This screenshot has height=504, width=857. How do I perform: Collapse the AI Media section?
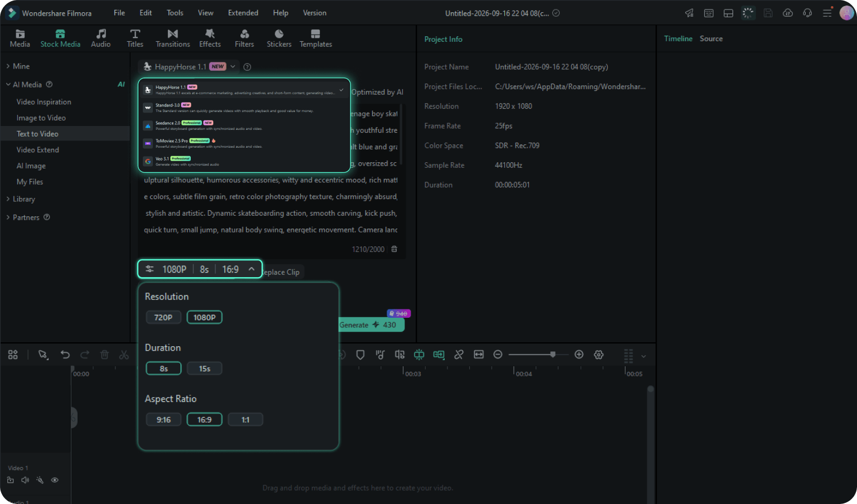click(8, 85)
